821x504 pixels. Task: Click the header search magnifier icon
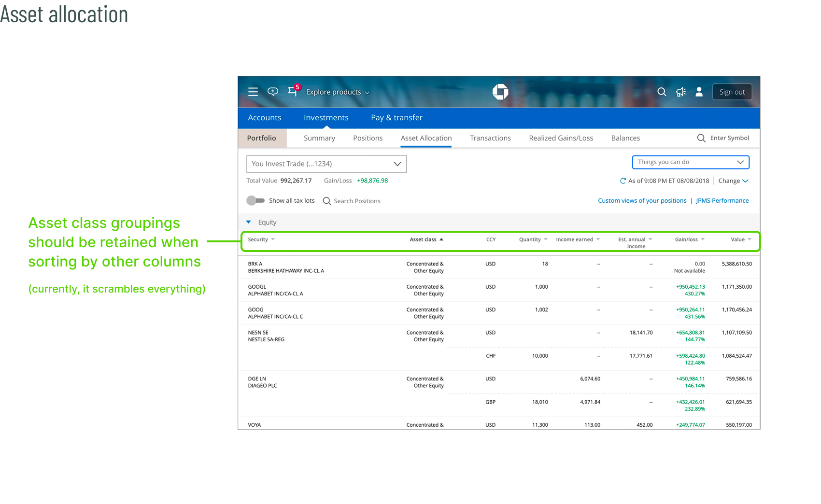662,92
